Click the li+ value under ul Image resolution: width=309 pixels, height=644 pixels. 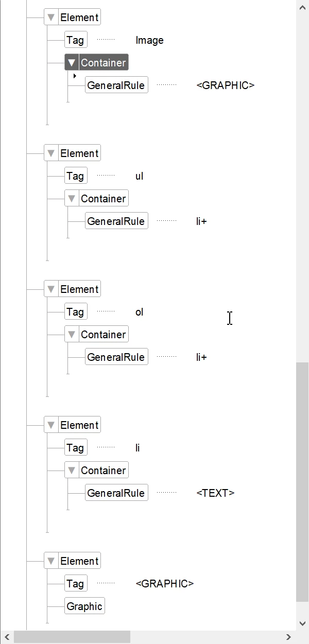point(201,221)
